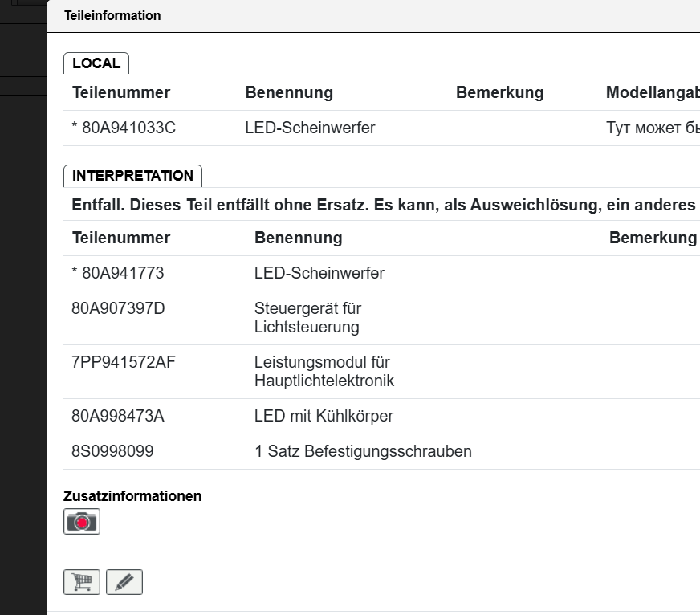Click part number 7PP941572AF
The image size is (700, 615).
[123, 362]
